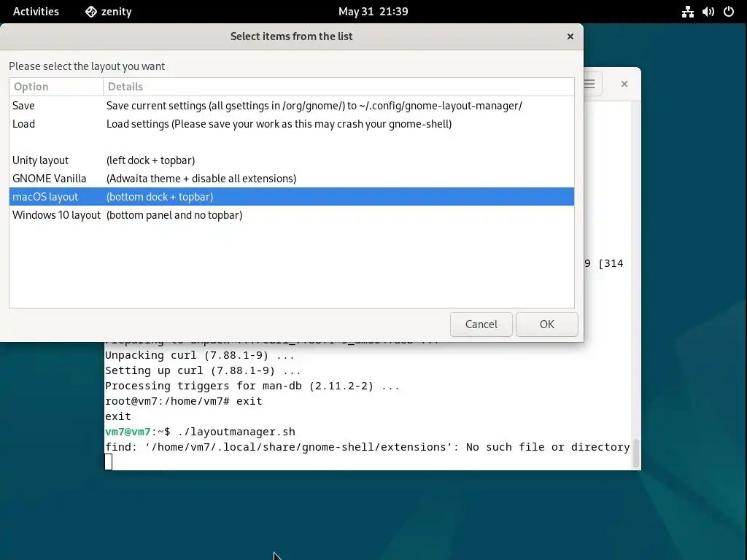Select the GNOME Vanilla row
Image resolution: width=747 pixels, height=560 pixels.
[292, 179]
